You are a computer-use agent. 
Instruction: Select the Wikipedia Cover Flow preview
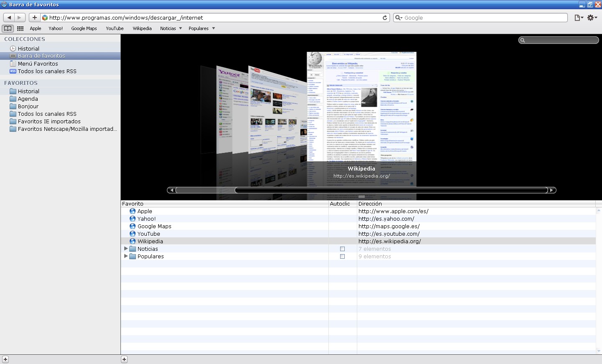click(361, 107)
